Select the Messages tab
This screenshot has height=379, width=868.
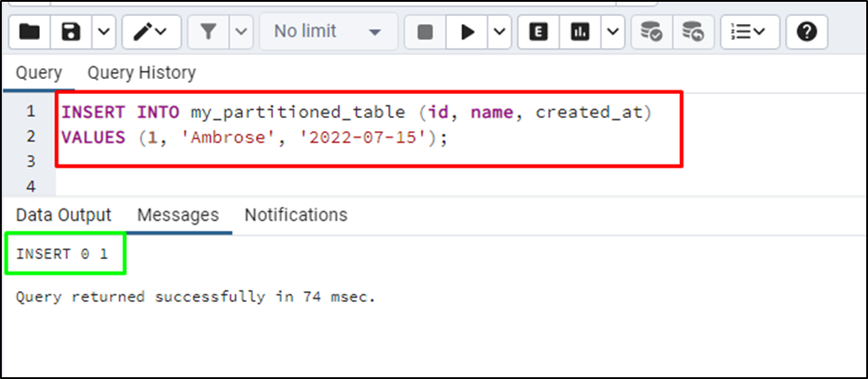(x=178, y=215)
